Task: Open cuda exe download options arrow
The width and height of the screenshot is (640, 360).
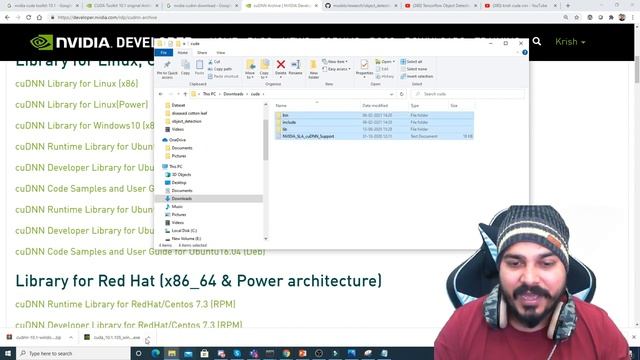Action: click(x=148, y=338)
